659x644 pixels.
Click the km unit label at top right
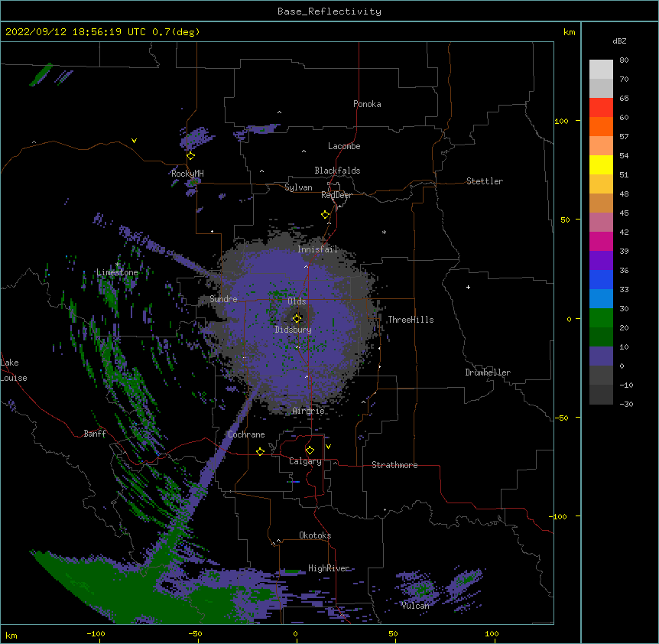(x=569, y=32)
